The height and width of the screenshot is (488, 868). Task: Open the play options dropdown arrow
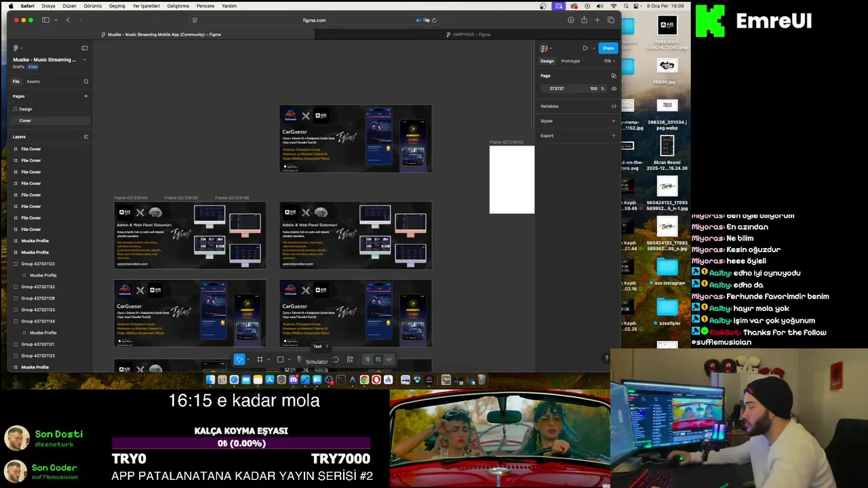pos(593,48)
